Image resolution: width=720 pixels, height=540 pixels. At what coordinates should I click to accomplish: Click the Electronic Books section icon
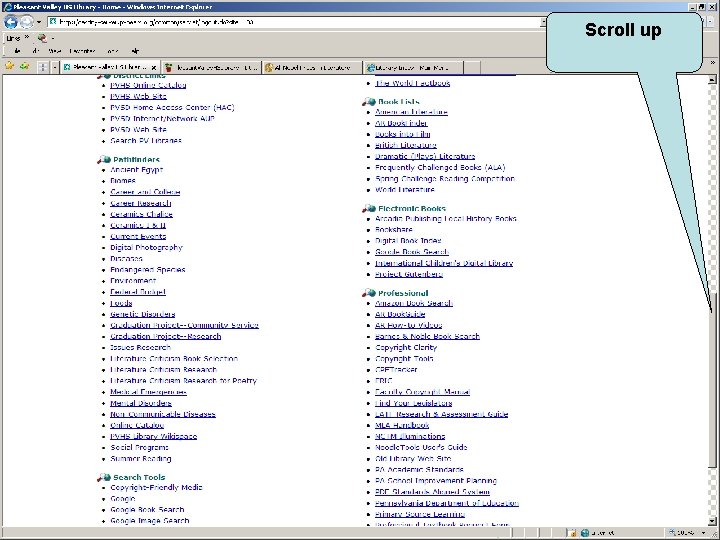tap(368, 208)
